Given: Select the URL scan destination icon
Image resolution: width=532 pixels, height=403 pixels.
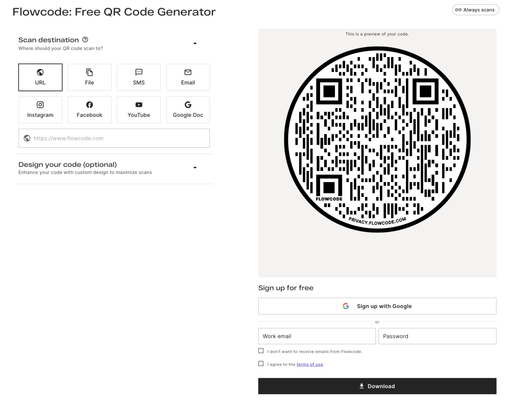Looking at the screenshot, I should pyautogui.click(x=40, y=72).
